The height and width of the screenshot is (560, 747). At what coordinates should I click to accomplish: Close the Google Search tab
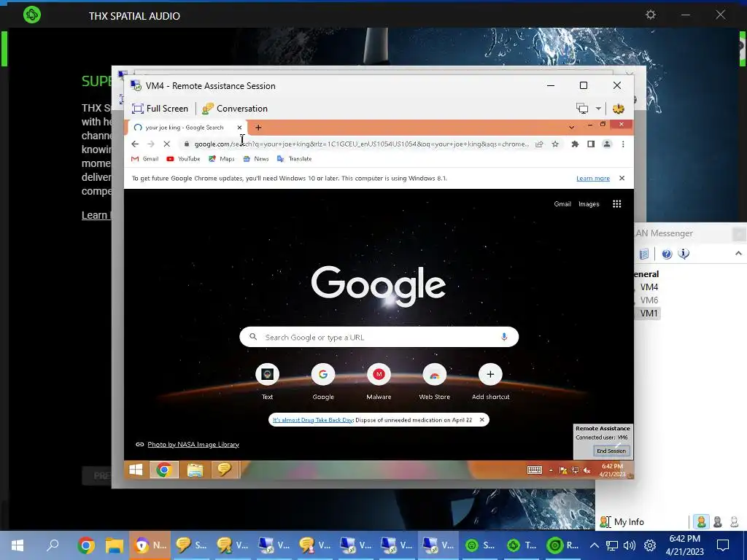point(239,128)
